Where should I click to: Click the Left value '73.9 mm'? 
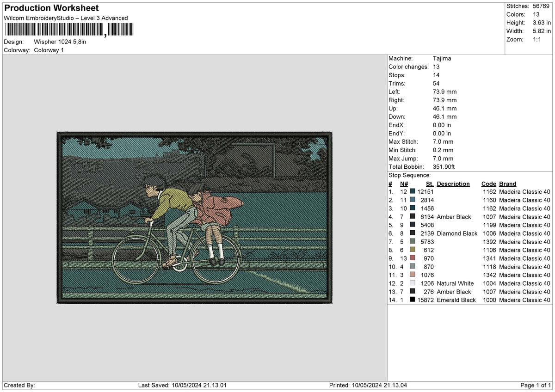pyautogui.click(x=445, y=92)
